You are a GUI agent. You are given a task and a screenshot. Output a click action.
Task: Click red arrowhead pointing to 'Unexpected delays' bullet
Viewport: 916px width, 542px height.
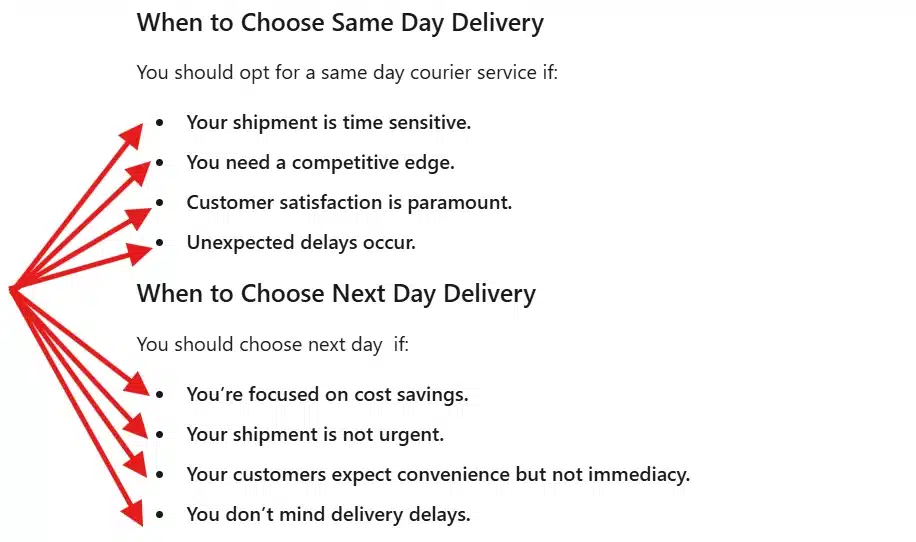coord(141,253)
